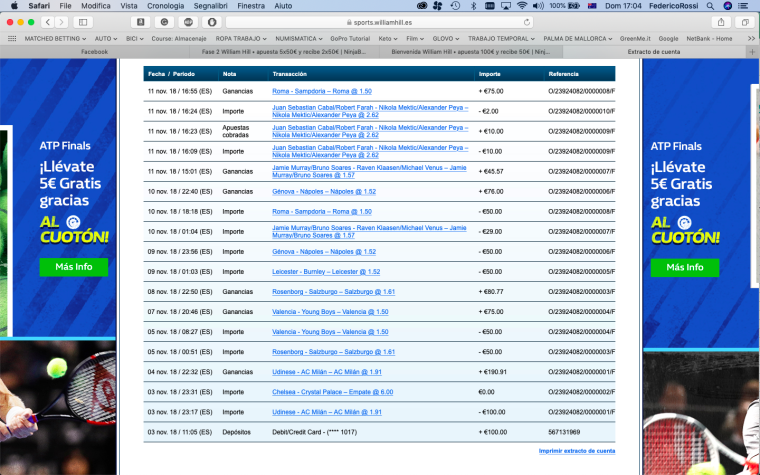Expand NUMISMATICA bookmarks folder

click(299, 38)
